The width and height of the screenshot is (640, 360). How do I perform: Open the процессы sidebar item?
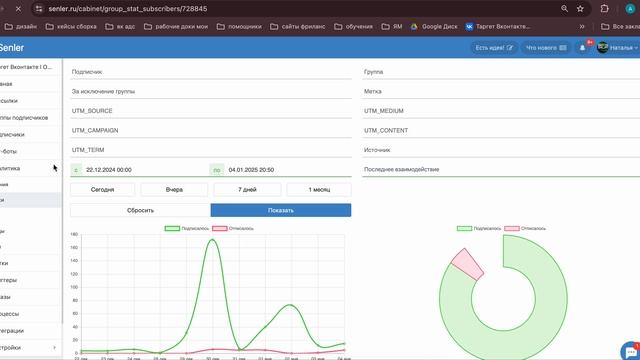[x=10, y=314]
